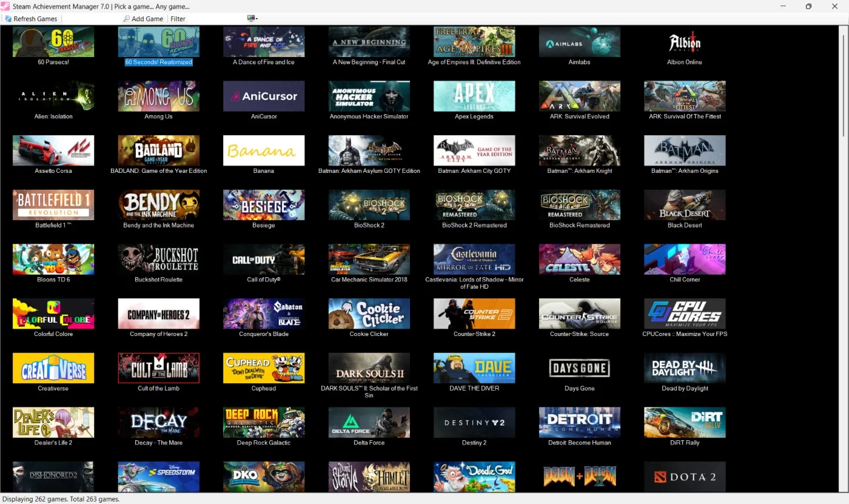This screenshot has width=849, height=504.
Task: Open ARK: Survival Evolved thumbnail
Action: (x=580, y=96)
